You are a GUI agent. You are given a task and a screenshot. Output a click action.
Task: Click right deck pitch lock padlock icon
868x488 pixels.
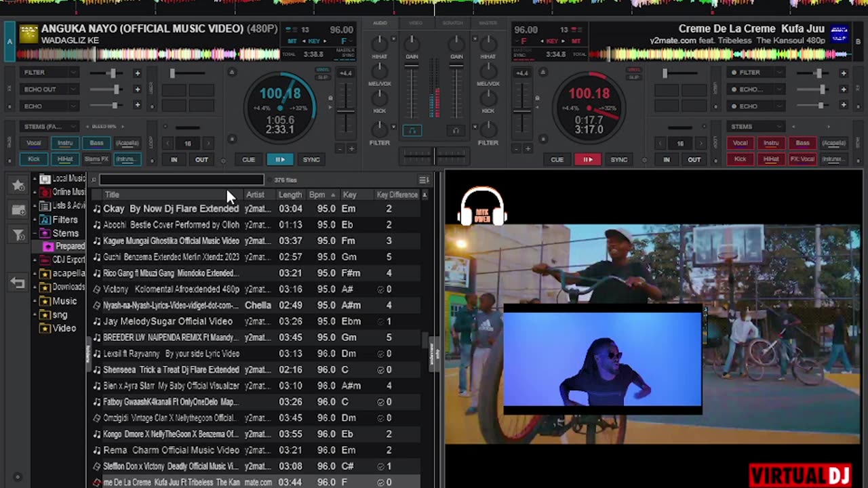coord(536,99)
